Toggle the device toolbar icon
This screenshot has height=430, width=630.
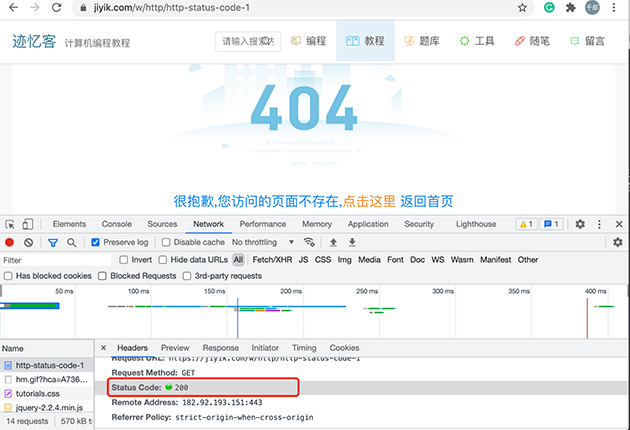(28, 224)
